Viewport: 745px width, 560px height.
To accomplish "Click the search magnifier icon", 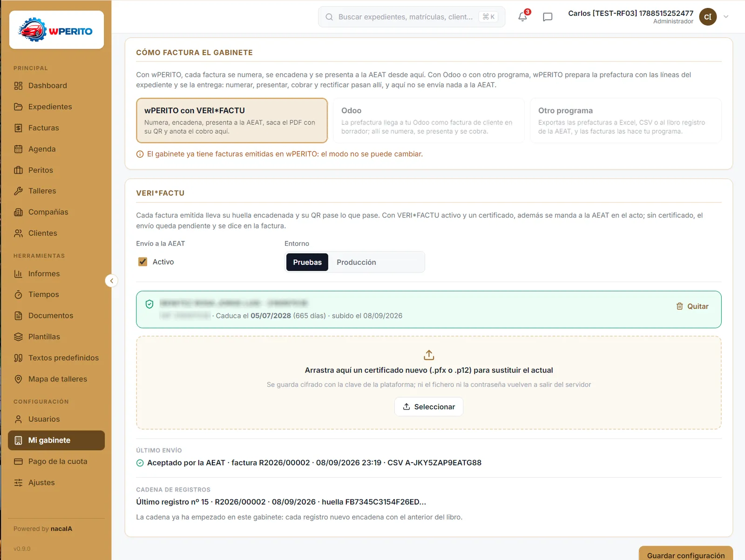I will point(329,17).
